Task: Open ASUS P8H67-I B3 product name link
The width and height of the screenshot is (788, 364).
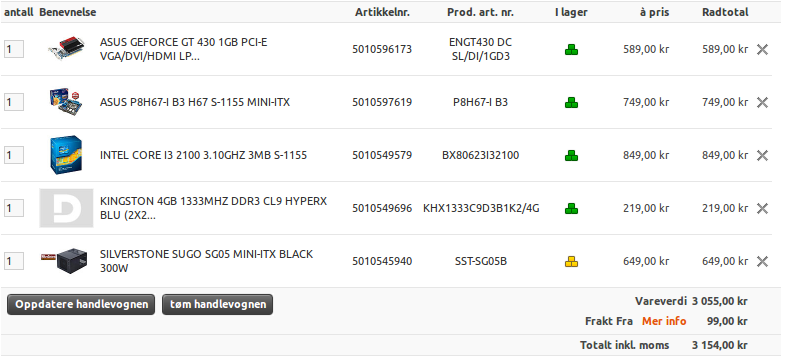Action: 195,103
